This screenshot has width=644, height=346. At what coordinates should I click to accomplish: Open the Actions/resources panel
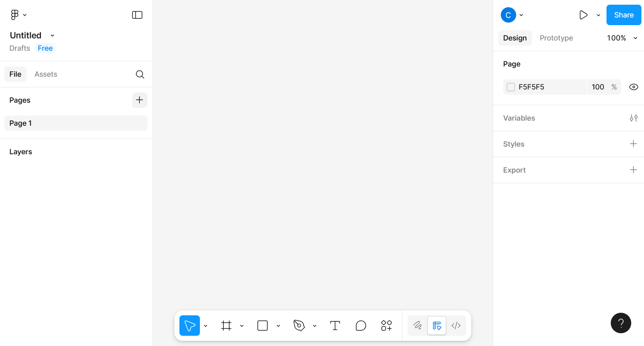click(x=386, y=326)
